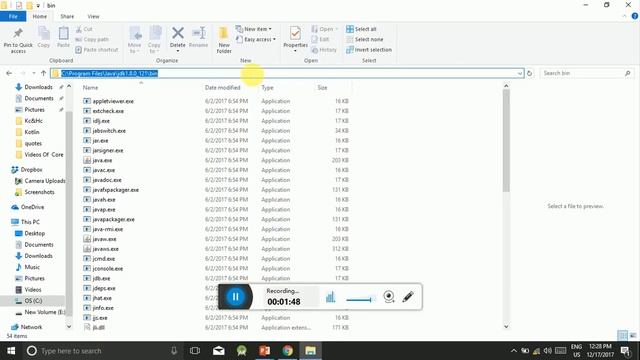
Task: Open the Windows Start menu
Action: [x=11, y=351]
